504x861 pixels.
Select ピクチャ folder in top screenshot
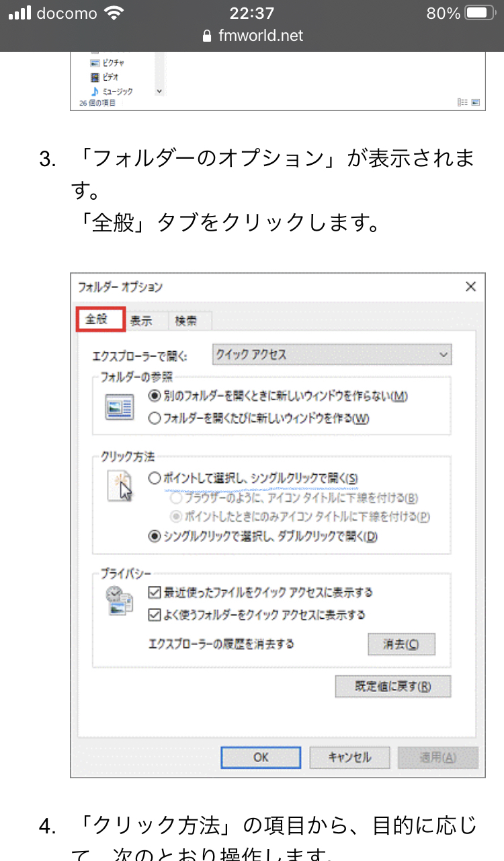coord(107,63)
